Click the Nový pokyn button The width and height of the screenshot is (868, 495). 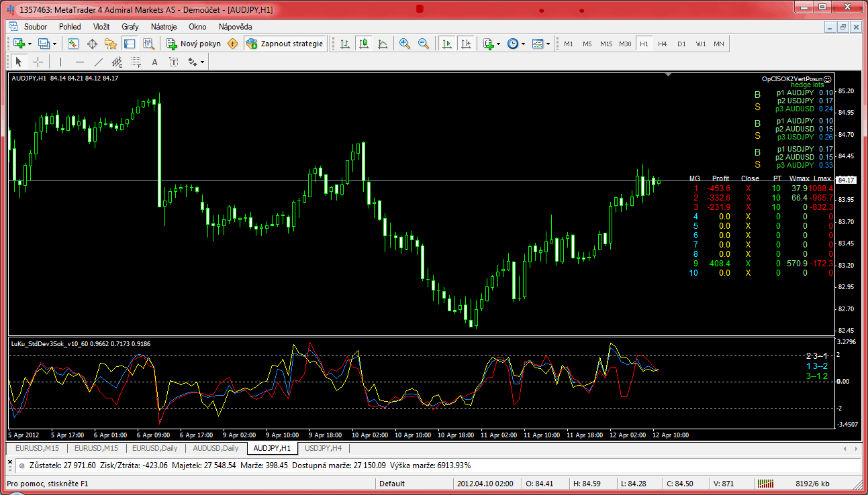(x=193, y=44)
